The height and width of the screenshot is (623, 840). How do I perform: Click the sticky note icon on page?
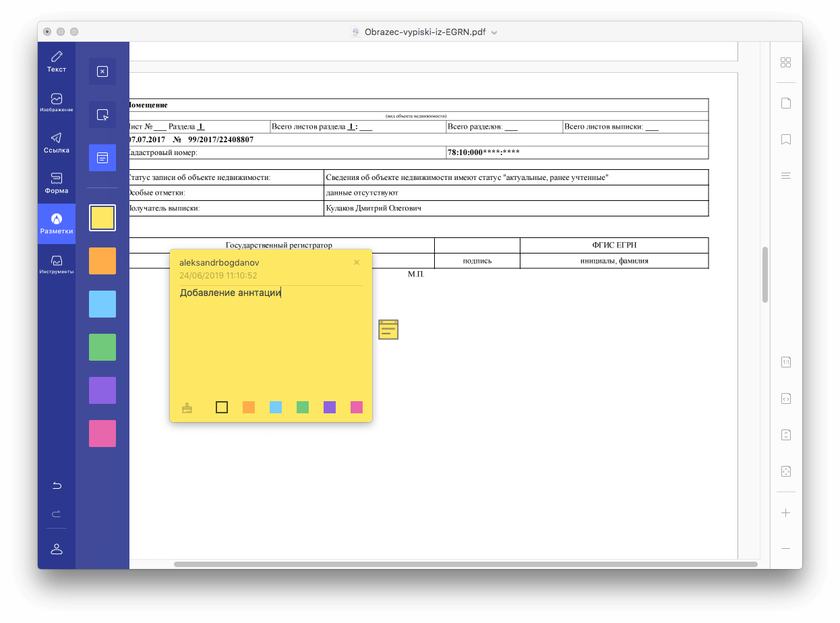(388, 329)
